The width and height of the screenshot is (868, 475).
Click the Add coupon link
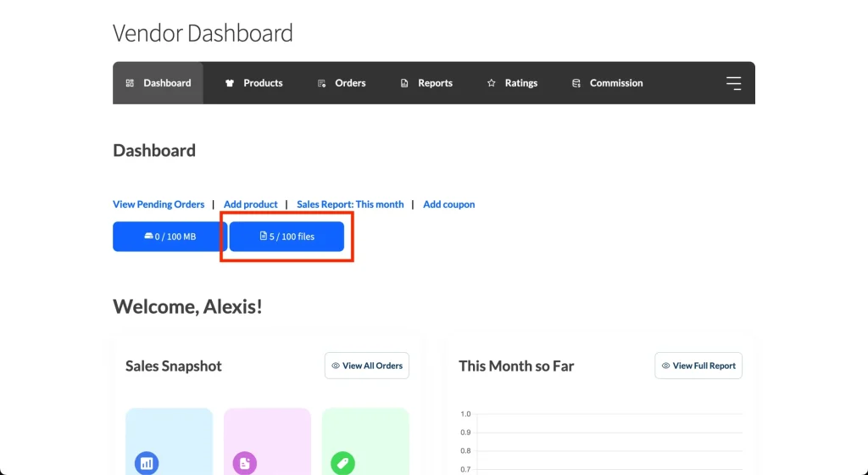tap(449, 204)
